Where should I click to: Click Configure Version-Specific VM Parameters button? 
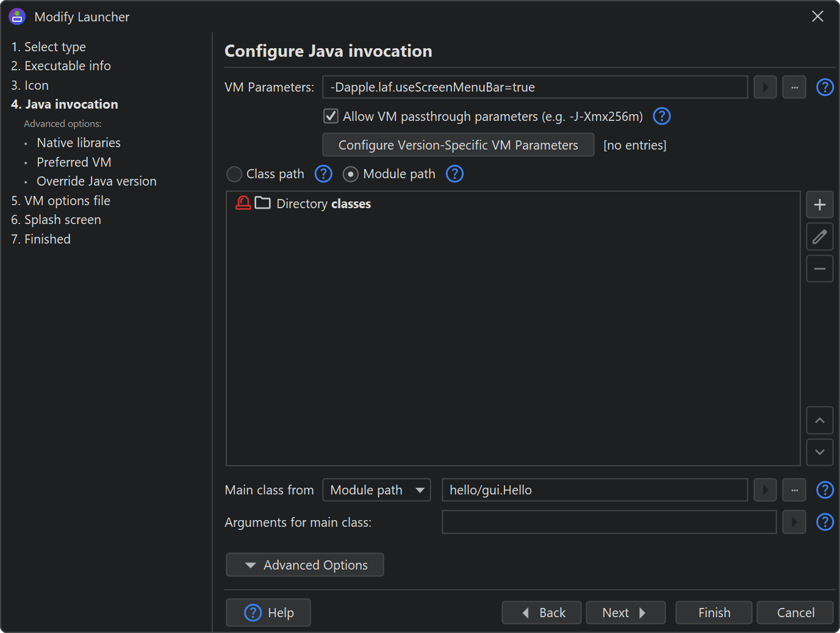pyautogui.click(x=458, y=145)
